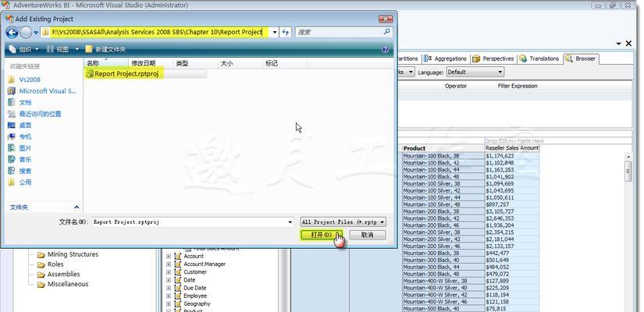Switch to the Perspectives tab
The height and width of the screenshot is (312, 644).
pyautogui.click(x=493, y=58)
